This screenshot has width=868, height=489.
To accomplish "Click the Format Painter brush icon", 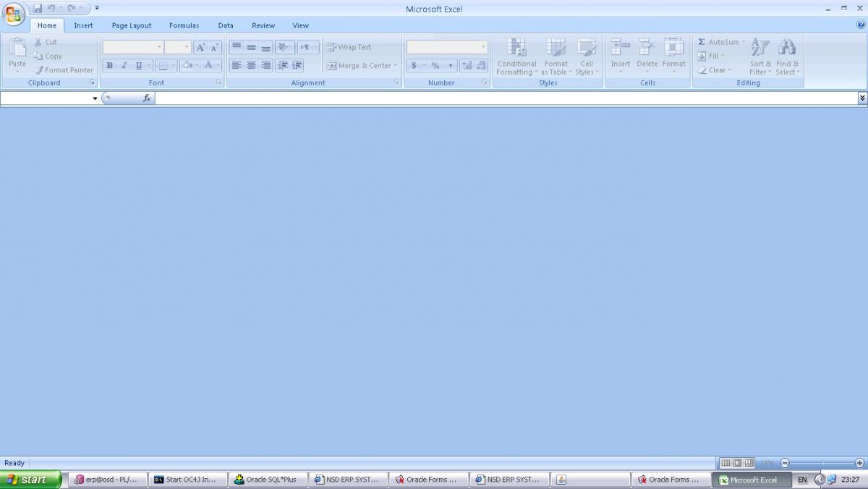I will pyautogui.click(x=39, y=70).
